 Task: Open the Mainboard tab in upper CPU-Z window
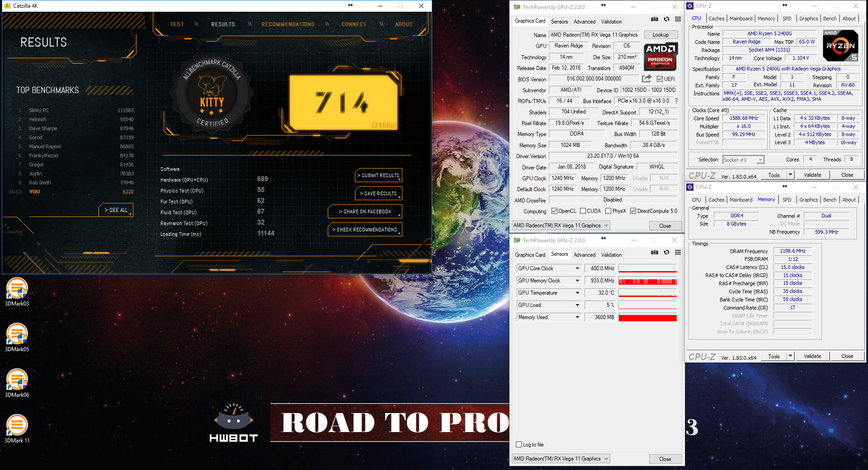(x=741, y=19)
